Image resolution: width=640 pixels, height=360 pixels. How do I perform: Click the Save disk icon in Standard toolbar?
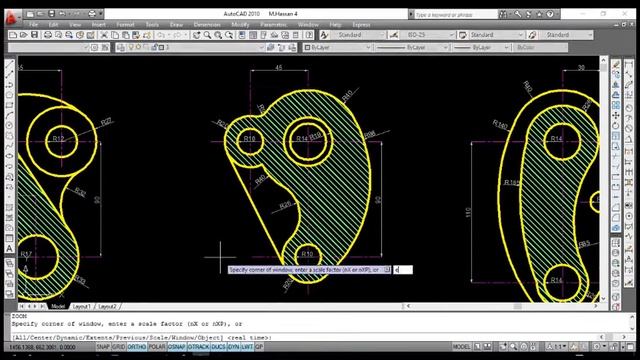coord(34,35)
